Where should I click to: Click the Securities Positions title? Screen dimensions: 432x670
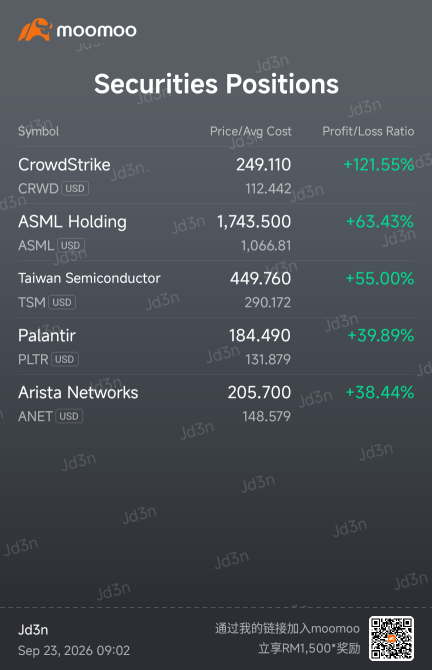tap(216, 84)
